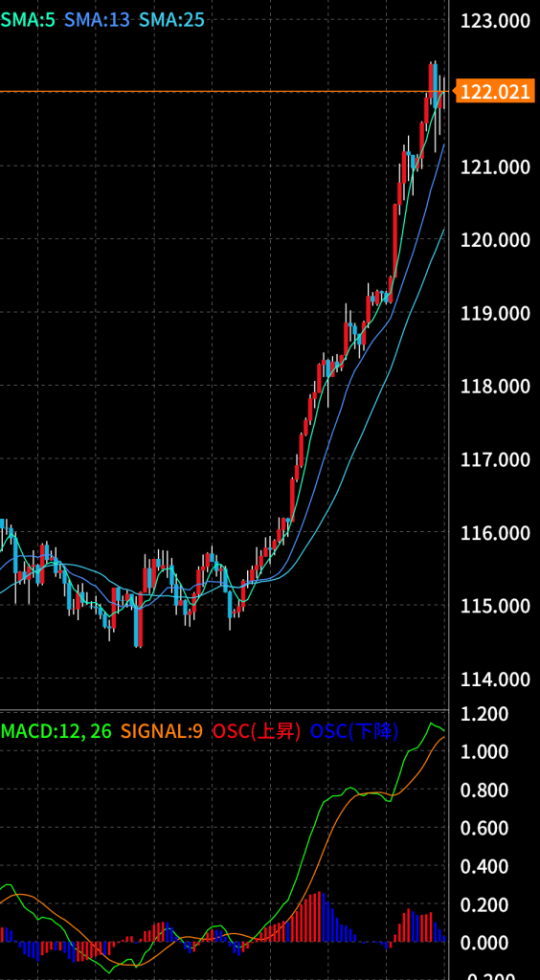Select the SMA:25 indicator label

[171, 20]
